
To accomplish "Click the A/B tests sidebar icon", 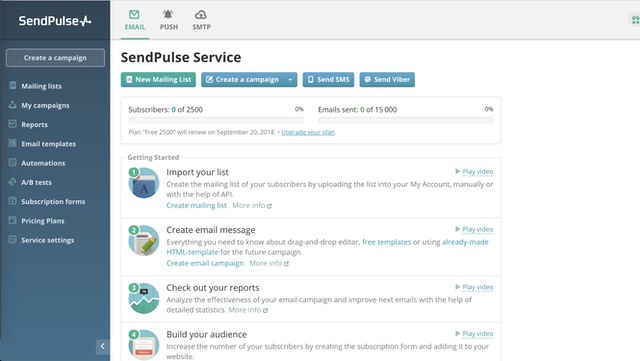I will pyautogui.click(x=13, y=181).
